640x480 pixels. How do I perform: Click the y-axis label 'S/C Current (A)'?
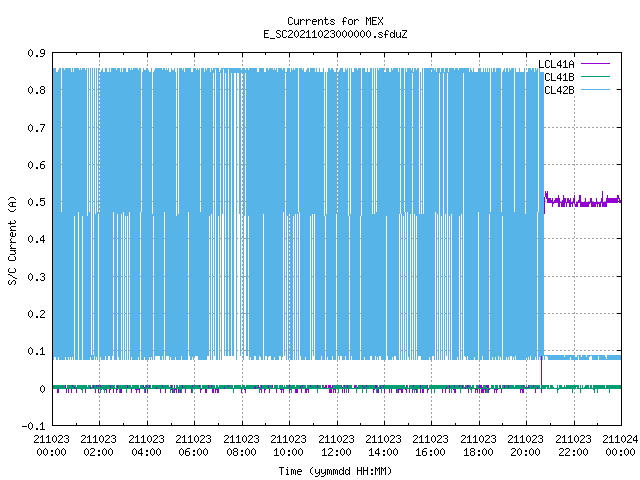pyautogui.click(x=13, y=241)
